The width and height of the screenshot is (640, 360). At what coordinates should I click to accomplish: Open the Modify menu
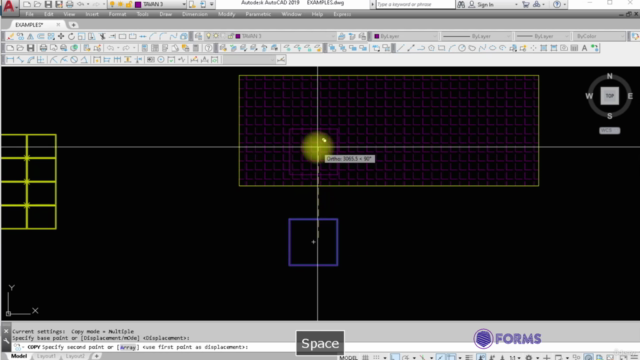(x=226, y=14)
